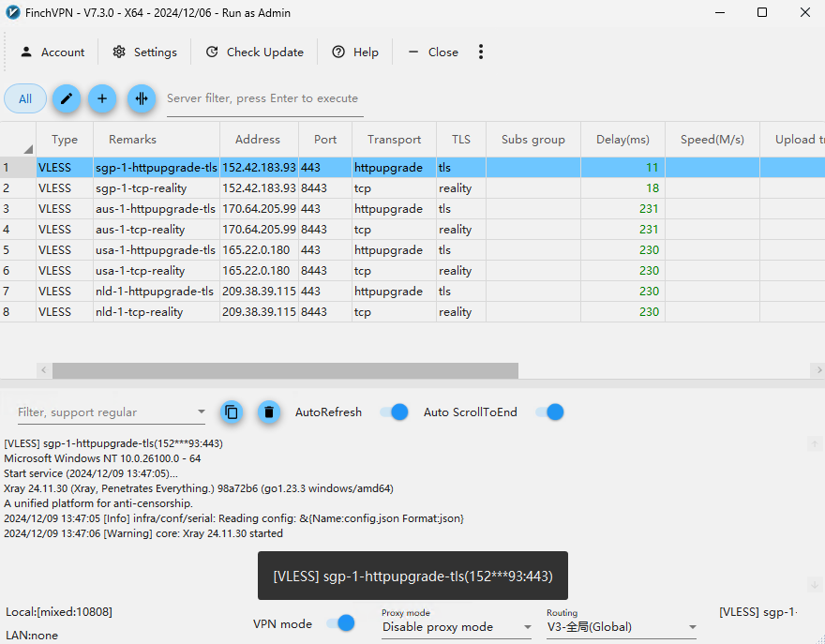The height and width of the screenshot is (644, 825).
Task: Sort by the Delay(ms) column header
Action: point(622,140)
